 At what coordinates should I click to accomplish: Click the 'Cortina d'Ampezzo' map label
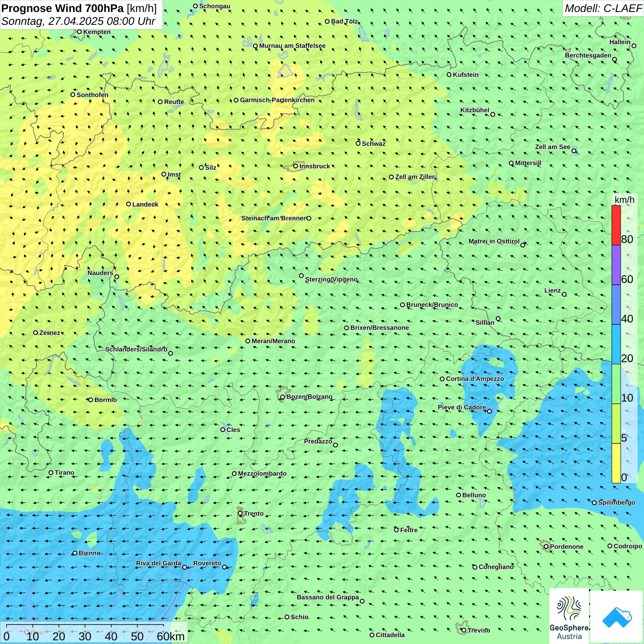click(x=475, y=379)
